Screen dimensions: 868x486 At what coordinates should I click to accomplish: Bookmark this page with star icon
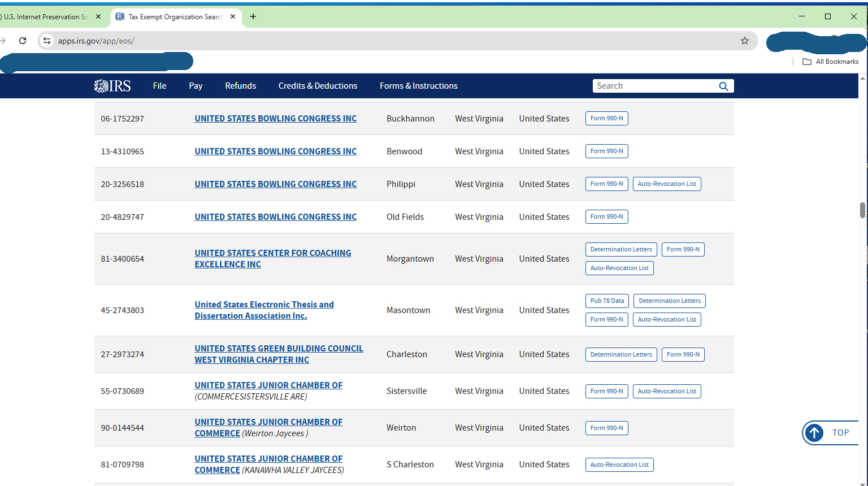tap(745, 41)
